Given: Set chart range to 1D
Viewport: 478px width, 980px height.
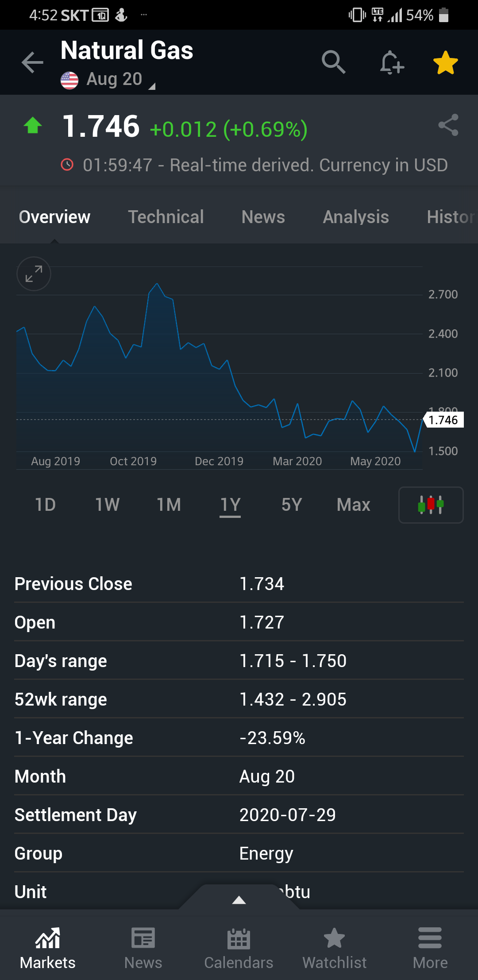Looking at the screenshot, I should tap(46, 505).
